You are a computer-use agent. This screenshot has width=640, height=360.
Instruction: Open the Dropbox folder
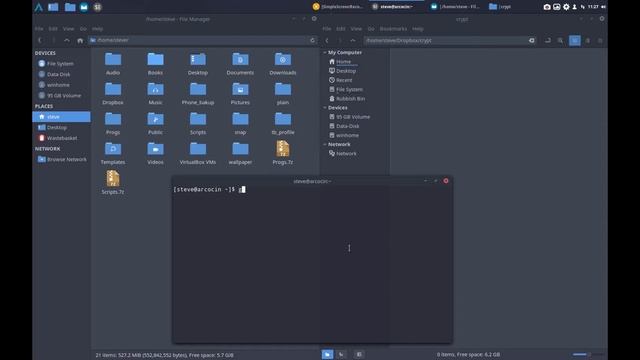click(113, 93)
